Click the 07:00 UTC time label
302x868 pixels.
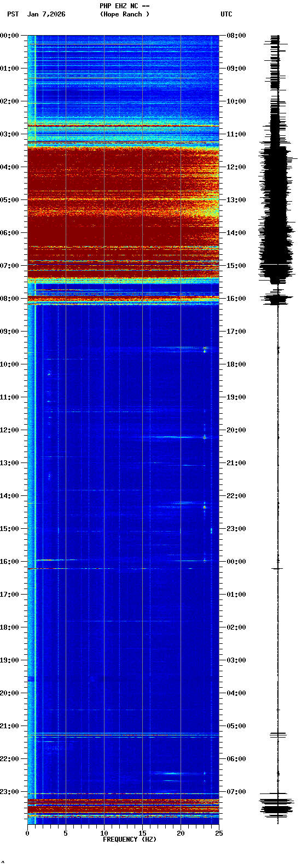tap(236, 792)
